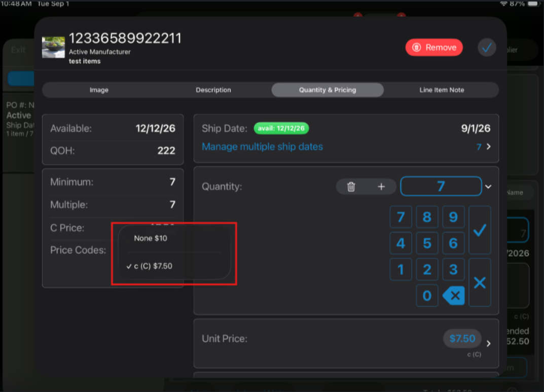This screenshot has height=392, width=544.
Task: Tap keypad digit 0
Action: [x=427, y=296]
